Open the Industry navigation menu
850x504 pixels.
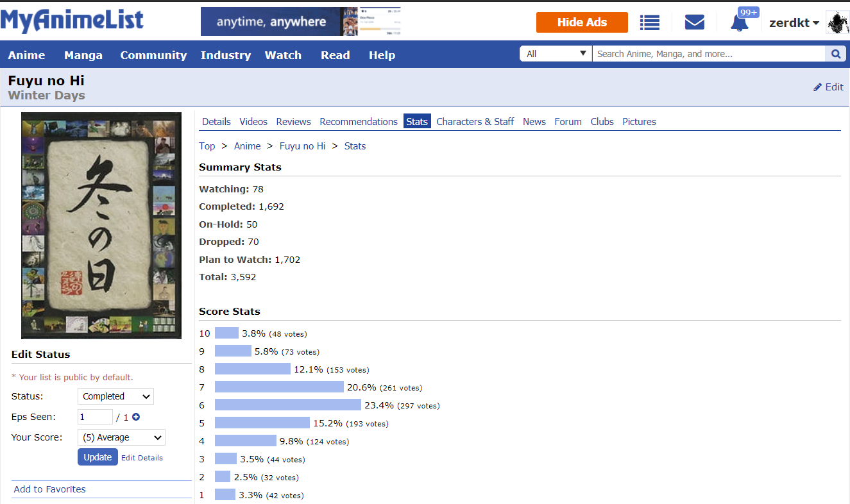(x=226, y=55)
